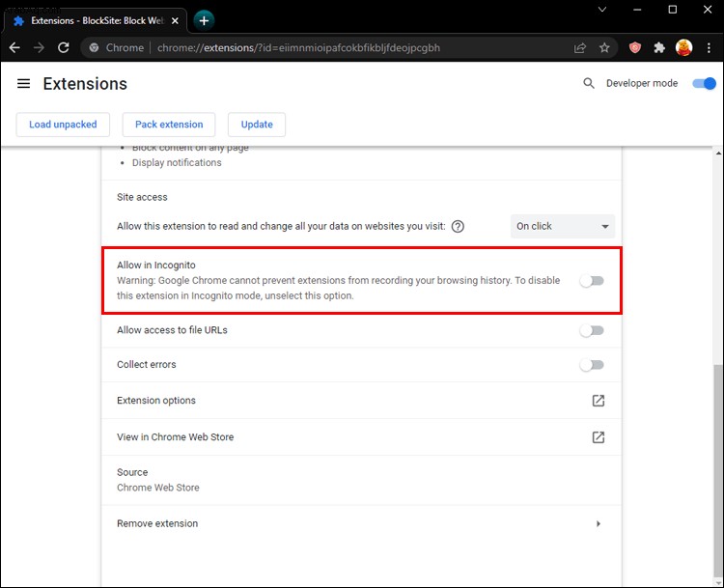Click the scrollbar up arrow
Image resolution: width=724 pixels, height=588 pixels.
click(x=718, y=153)
